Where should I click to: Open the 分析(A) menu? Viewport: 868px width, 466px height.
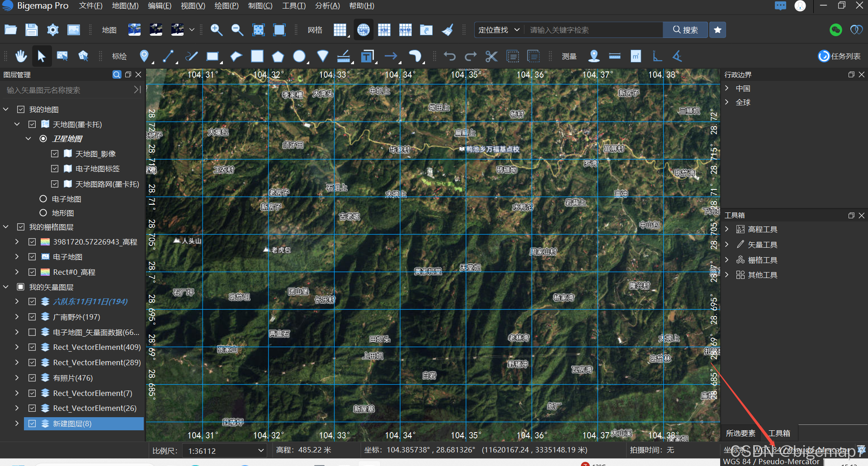(x=327, y=6)
